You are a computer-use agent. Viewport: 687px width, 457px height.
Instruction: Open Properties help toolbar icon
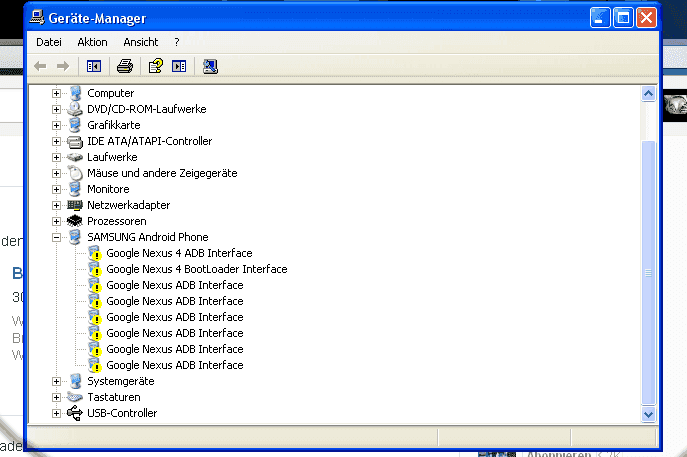pyautogui.click(x=156, y=66)
